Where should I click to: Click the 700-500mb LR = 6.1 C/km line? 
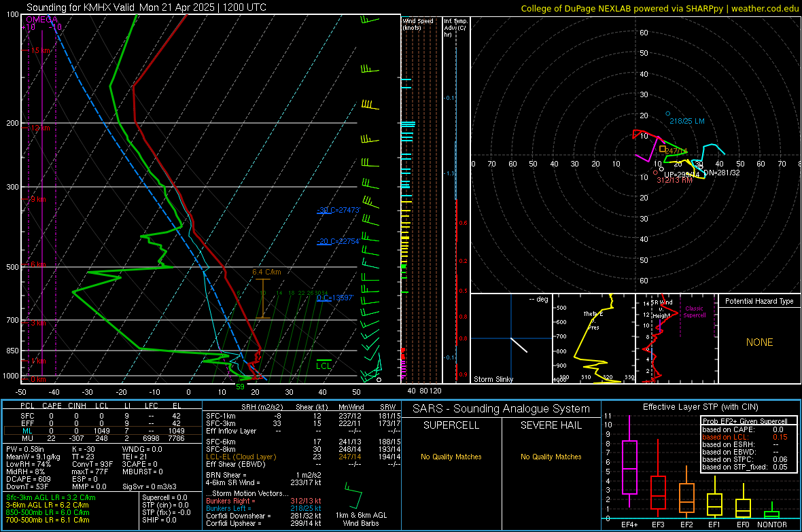point(48,520)
